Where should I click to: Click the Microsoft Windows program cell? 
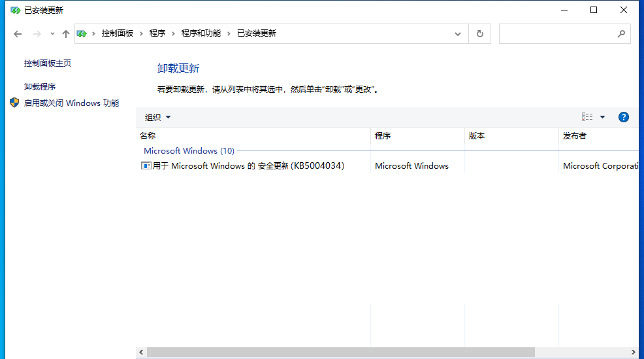411,165
